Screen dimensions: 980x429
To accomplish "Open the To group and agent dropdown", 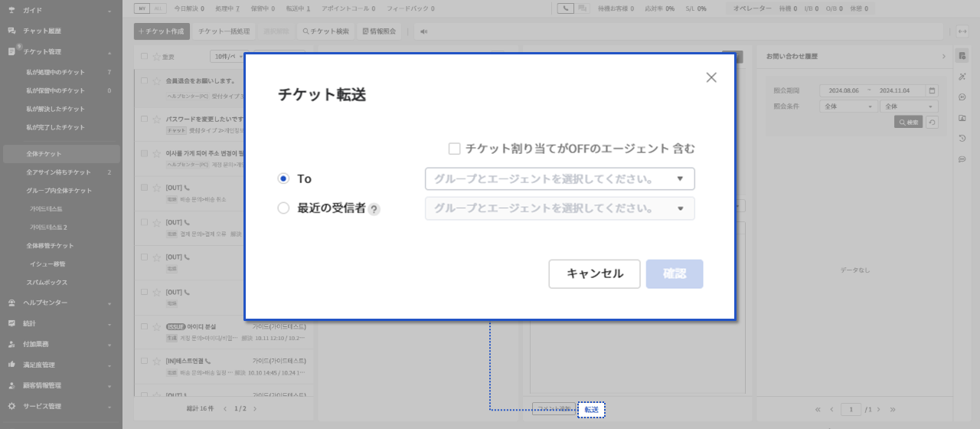I will tap(560, 178).
